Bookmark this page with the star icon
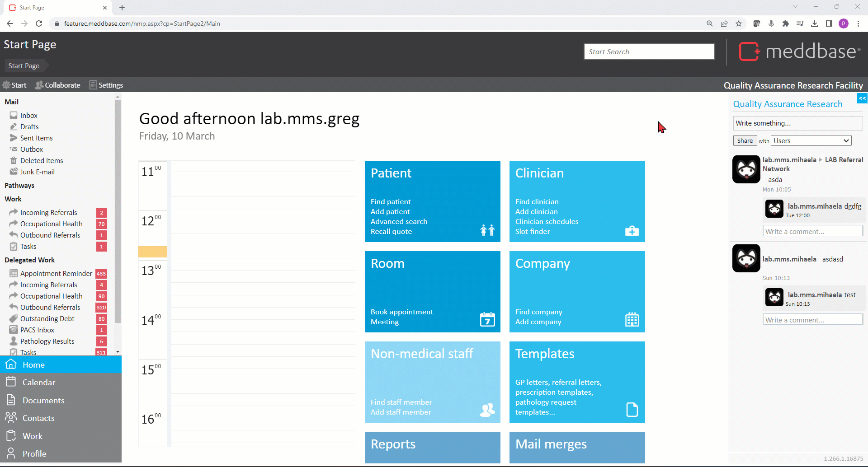The width and height of the screenshot is (868, 467). point(739,23)
